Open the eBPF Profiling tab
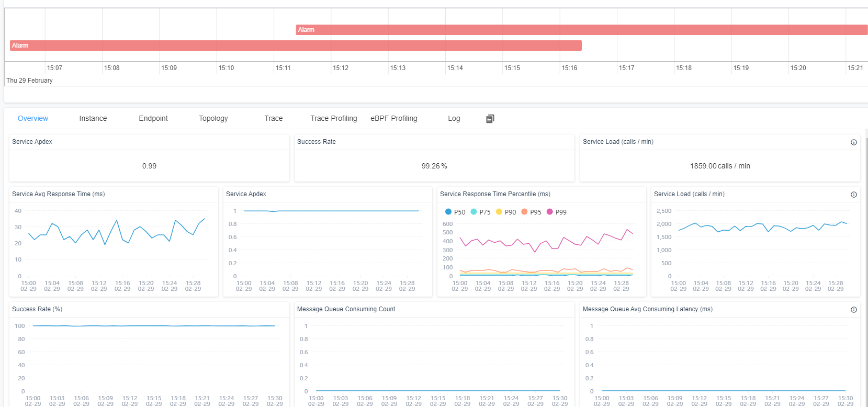This screenshot has width=868, height=407. (x=394, y=118)
